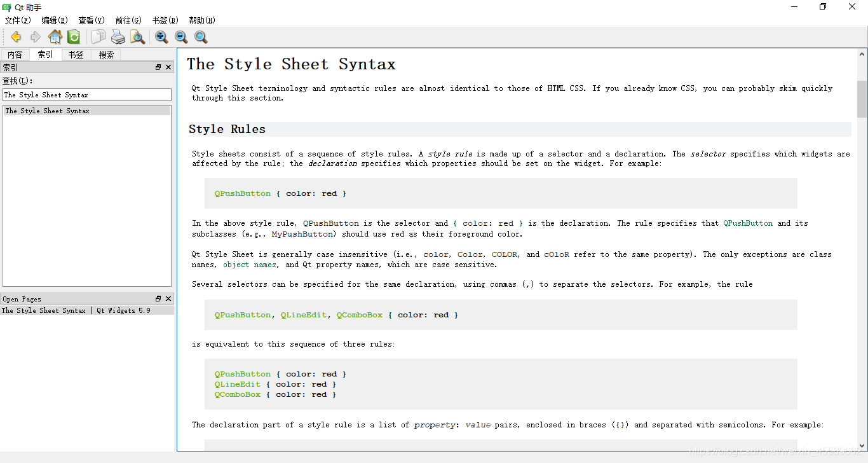The image size is (868, 463).
Task: Open the 书签(B) menu
Action: click(x=165, y=20)
